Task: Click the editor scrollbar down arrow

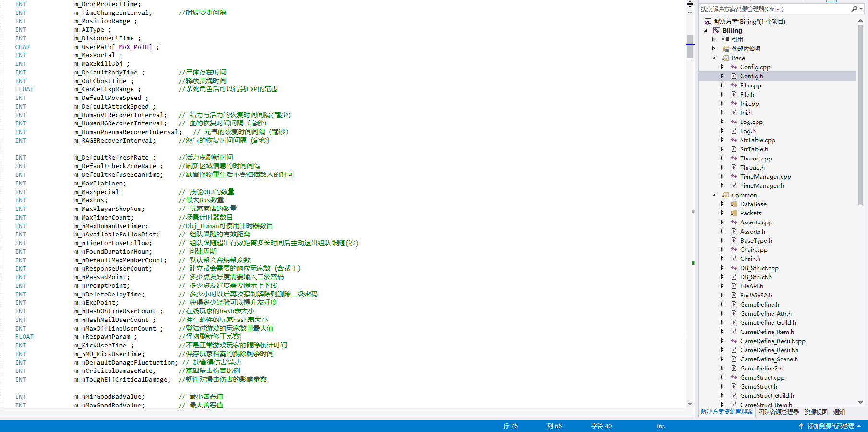Action: [x=690, y=405]
